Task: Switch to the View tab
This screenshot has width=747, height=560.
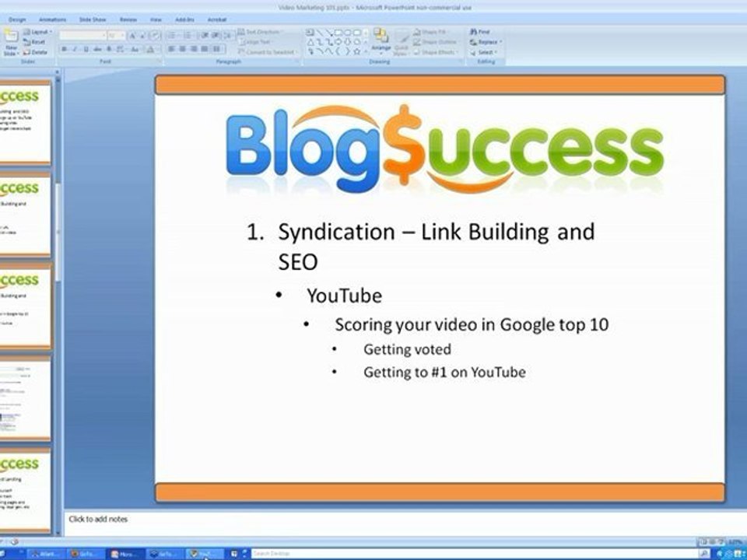Action: 156,19
